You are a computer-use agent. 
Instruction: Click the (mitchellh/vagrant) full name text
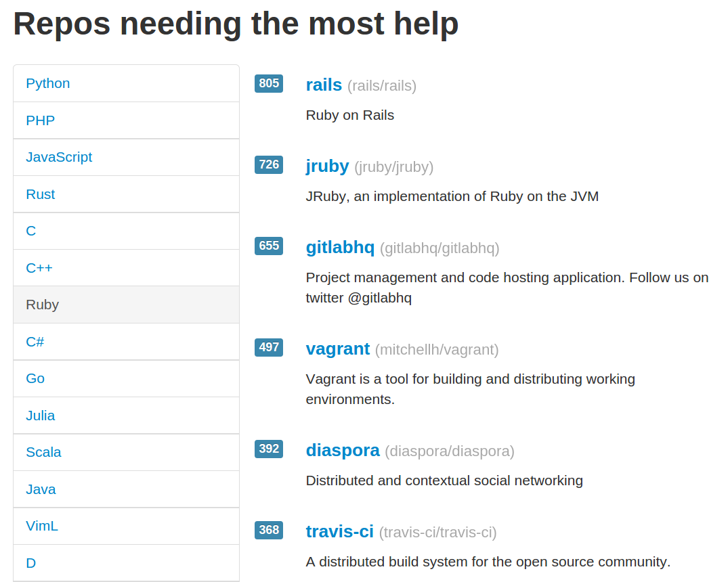pyautogui.click(x=437, y=350)
